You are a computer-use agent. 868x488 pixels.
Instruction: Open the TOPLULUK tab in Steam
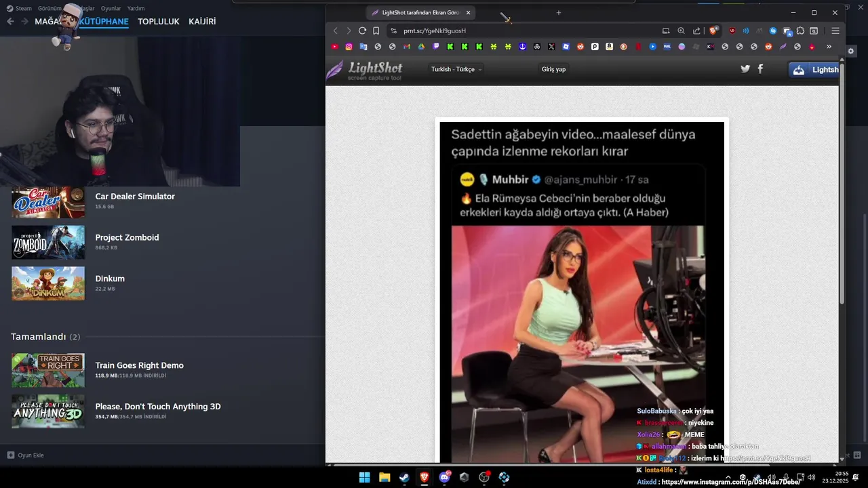159,22
